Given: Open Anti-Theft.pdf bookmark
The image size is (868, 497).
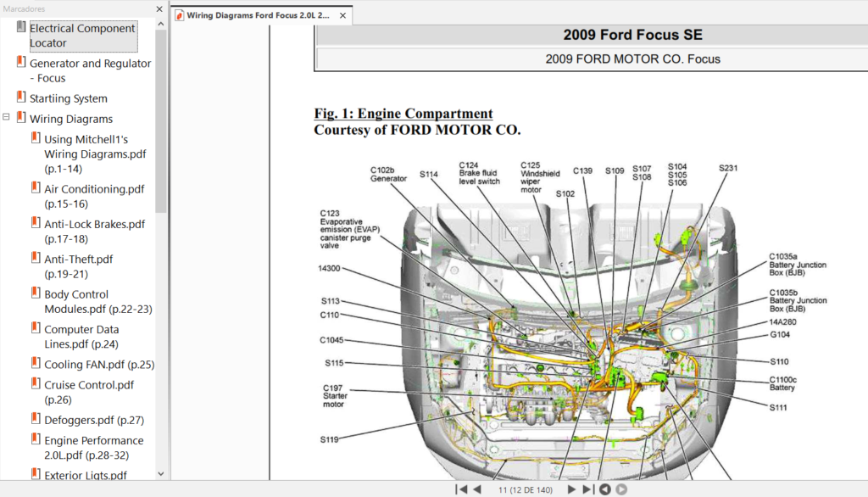Looking at the screenshot, I should pos(79,266).
